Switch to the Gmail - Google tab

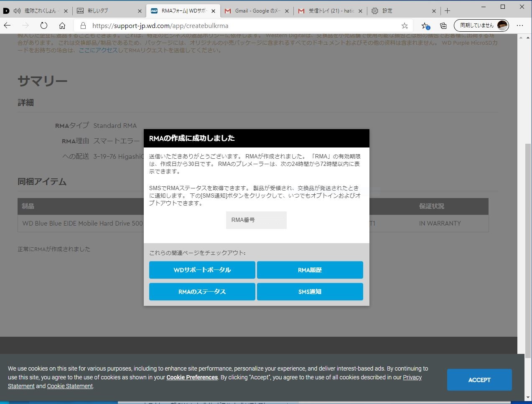[257, 11]
